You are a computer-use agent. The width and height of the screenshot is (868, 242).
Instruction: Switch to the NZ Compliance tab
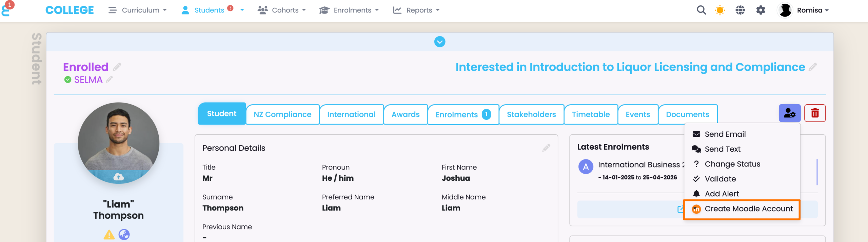pyautogui.click(x=282, y=114)
